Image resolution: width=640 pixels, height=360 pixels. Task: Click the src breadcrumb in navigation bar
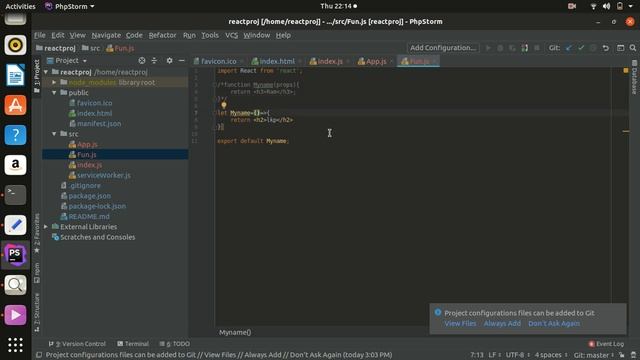(91, 48)
